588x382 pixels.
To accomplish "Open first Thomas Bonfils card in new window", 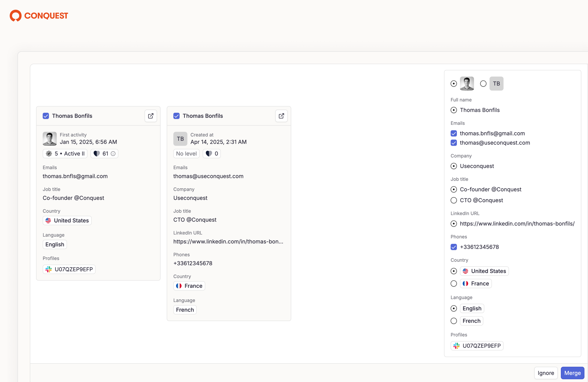I will 151,116.
